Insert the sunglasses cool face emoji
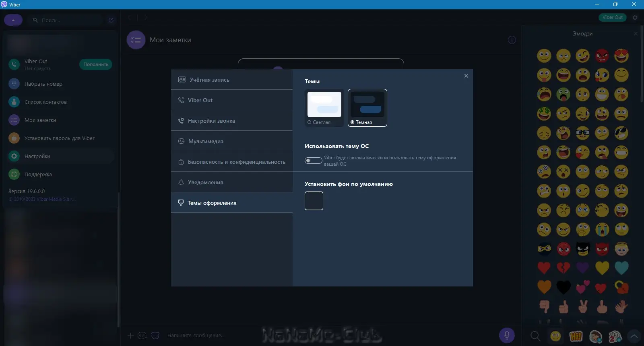This screenshot has height=346, width=644. pos(621,133)
